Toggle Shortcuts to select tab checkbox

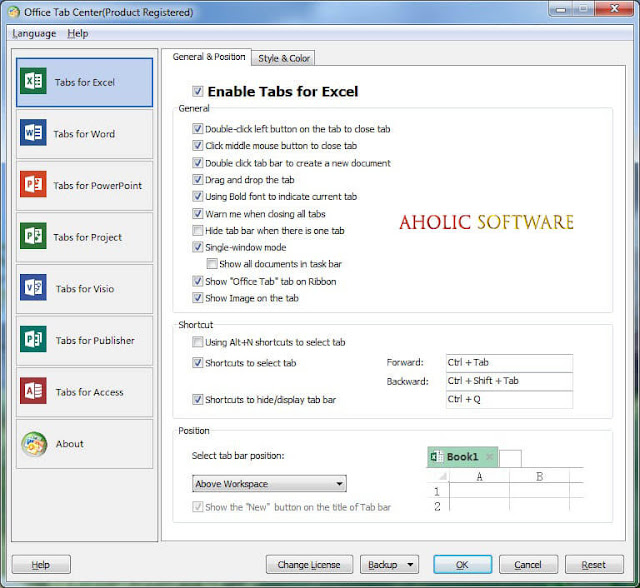tap(198, 363)
